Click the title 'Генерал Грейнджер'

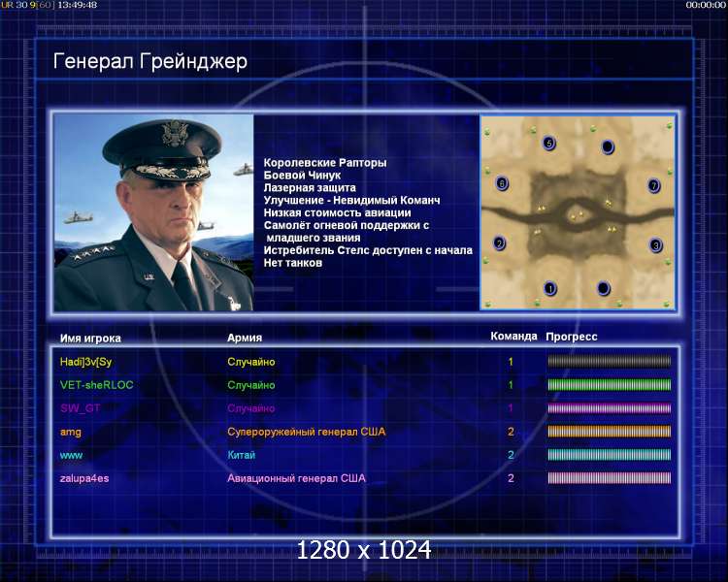pos(149,61)
